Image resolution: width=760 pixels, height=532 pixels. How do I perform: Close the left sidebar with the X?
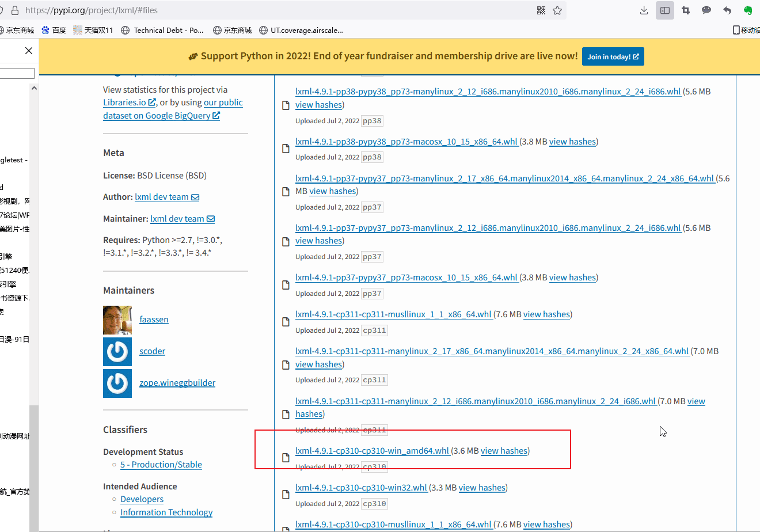click(29, 51)
